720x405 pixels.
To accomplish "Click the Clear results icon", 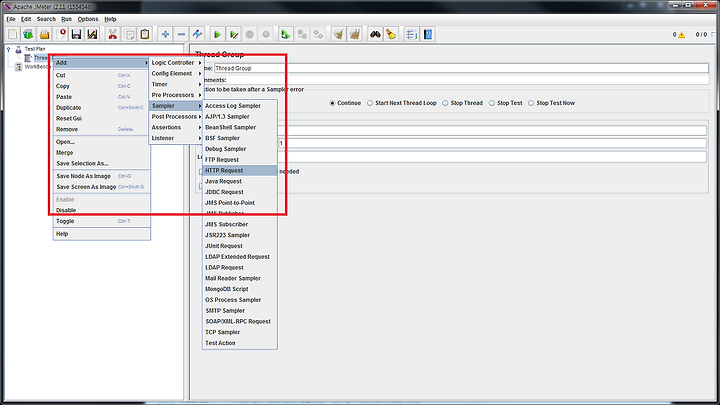I will [x=338, y=34].
